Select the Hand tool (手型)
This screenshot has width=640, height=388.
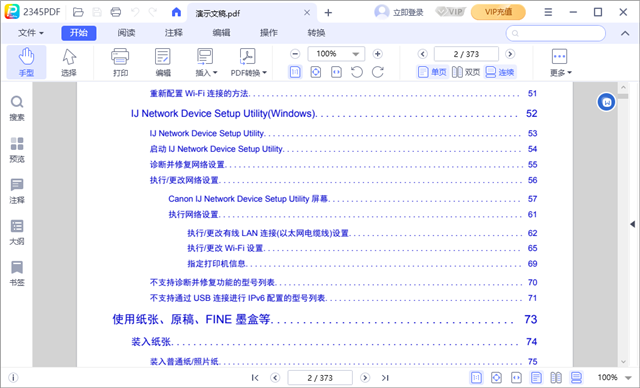pos(27,62)
